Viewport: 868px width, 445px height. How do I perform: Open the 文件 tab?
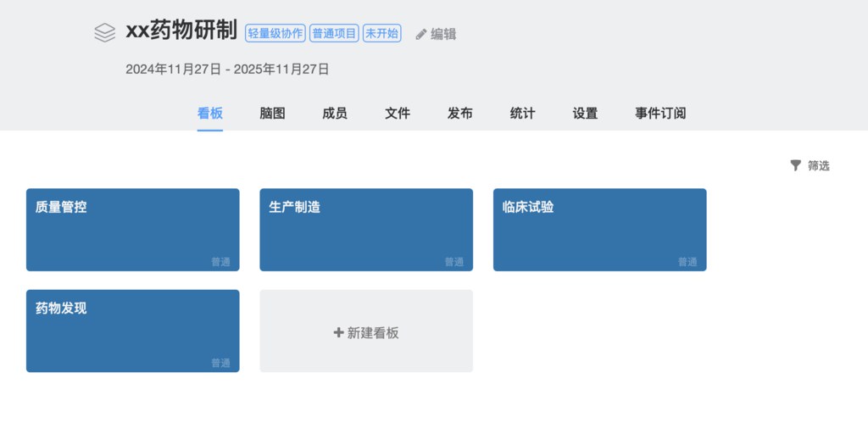pos(398,114)
